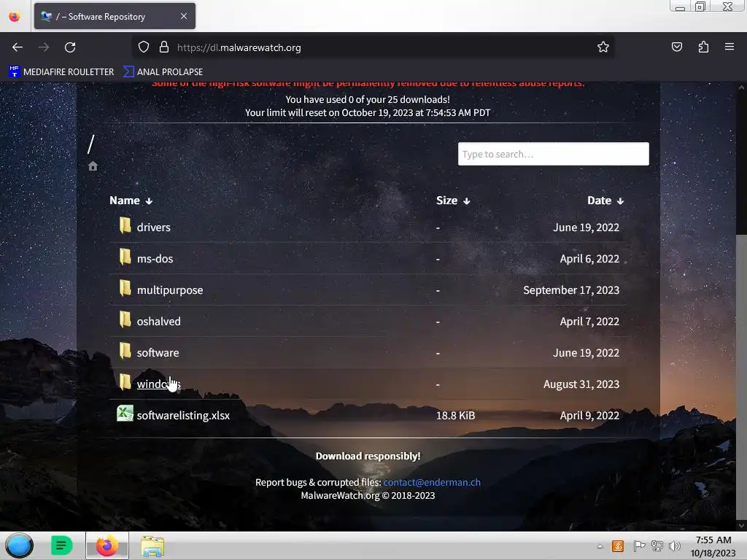Open the File Explorer taskbar icon
This screenshot has width=747, height=560.
click(152, 546)
